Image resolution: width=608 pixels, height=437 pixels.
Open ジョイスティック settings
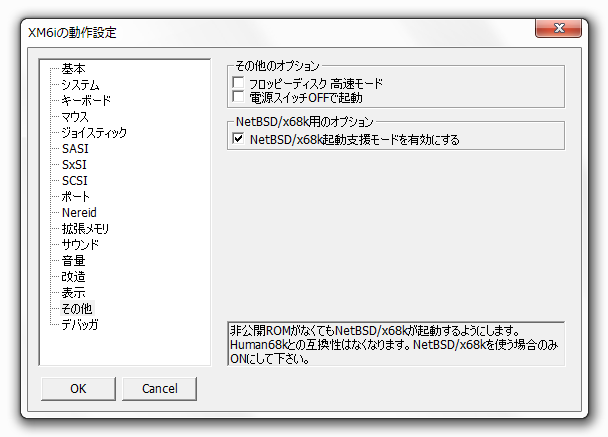point(94,133)
